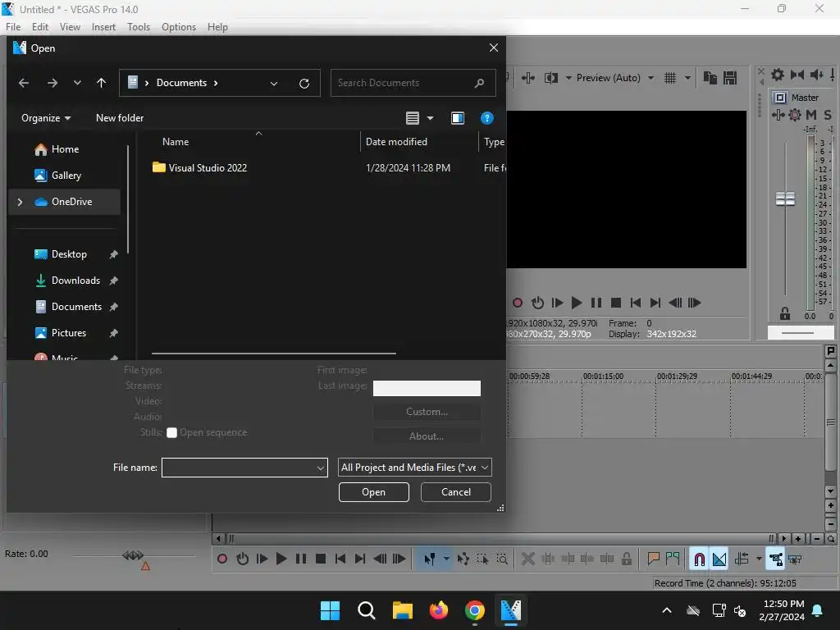Toggle Ignore Event Grouping icon
This screenshot has width=840, height=630.
click(795, 559)
